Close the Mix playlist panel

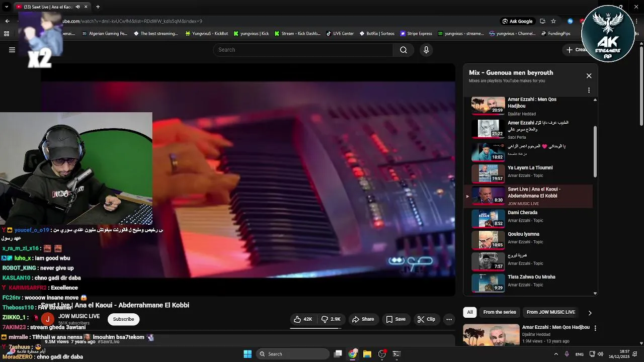pos(589,76)
